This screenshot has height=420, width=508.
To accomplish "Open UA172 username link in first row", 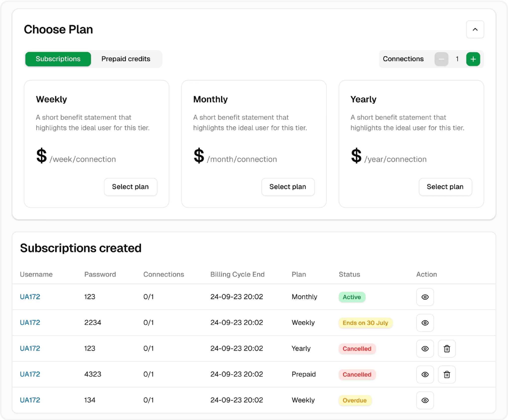I will (30, 297).
